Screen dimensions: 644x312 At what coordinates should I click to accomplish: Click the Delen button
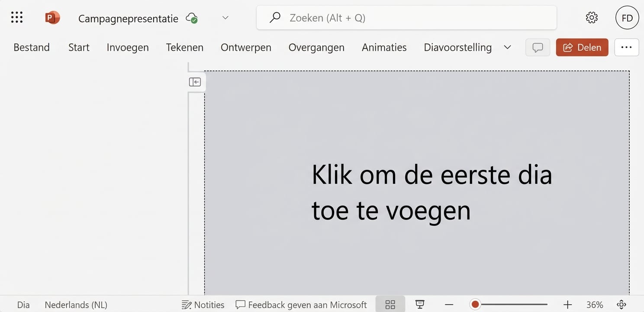point(582,47)
